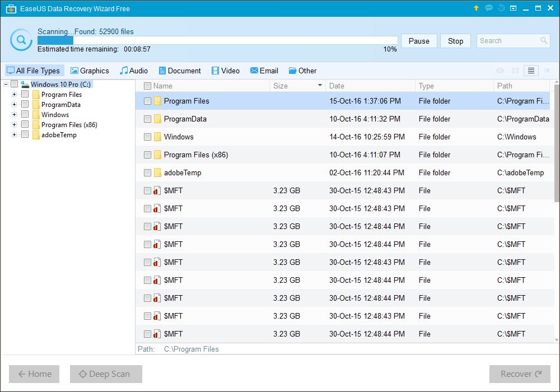
Task: Tick the select-all checkbox beside Name header
Action: pyautogui.click(x=147, y=86)
